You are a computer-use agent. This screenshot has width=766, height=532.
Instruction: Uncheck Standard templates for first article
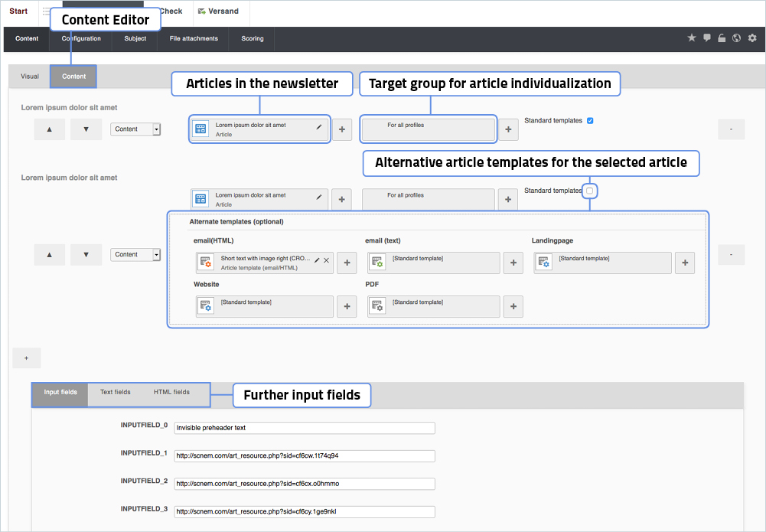[590, 121]
